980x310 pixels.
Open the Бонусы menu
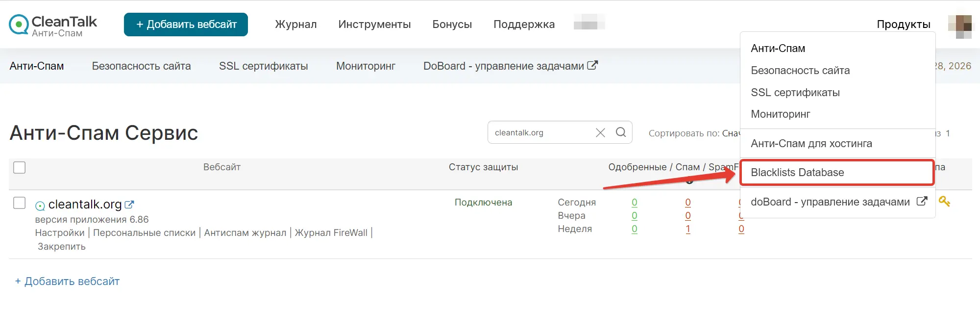pos(452,25)
